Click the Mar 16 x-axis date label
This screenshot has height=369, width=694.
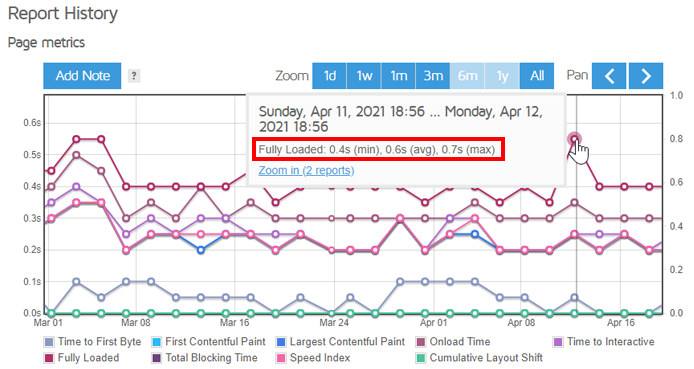point(235,323)
